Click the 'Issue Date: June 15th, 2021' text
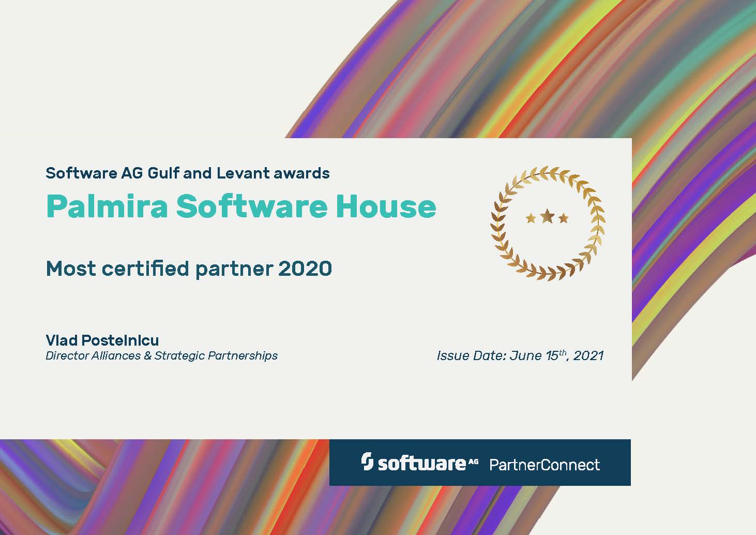 pyautogui.click(x=520, y=355)
